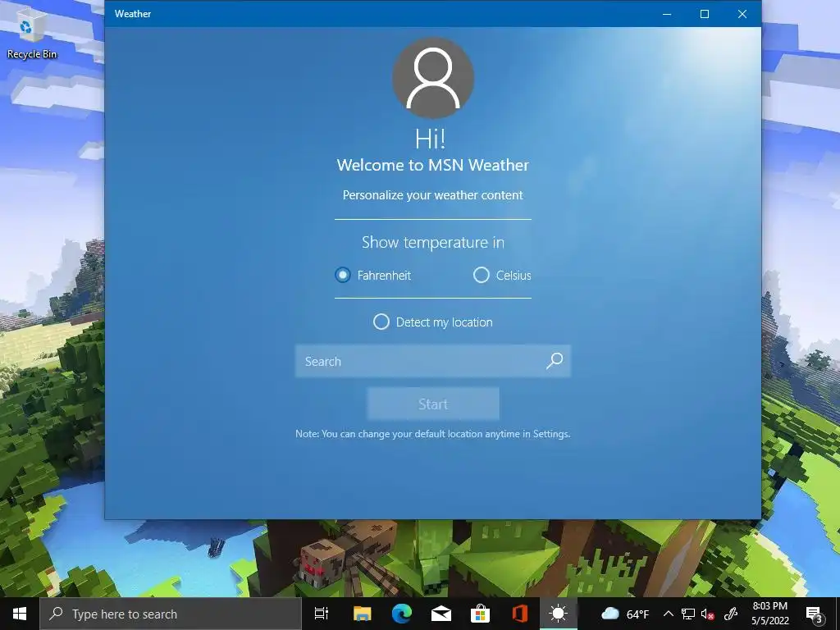
Task: Show hidden system tray icons
Action: [x=668, y=614]
